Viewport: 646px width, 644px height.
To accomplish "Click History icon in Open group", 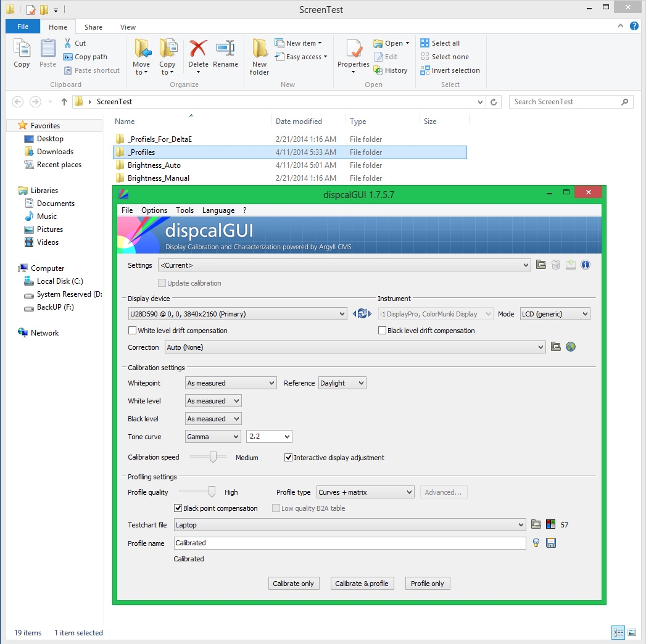I will tap(378, 70).
